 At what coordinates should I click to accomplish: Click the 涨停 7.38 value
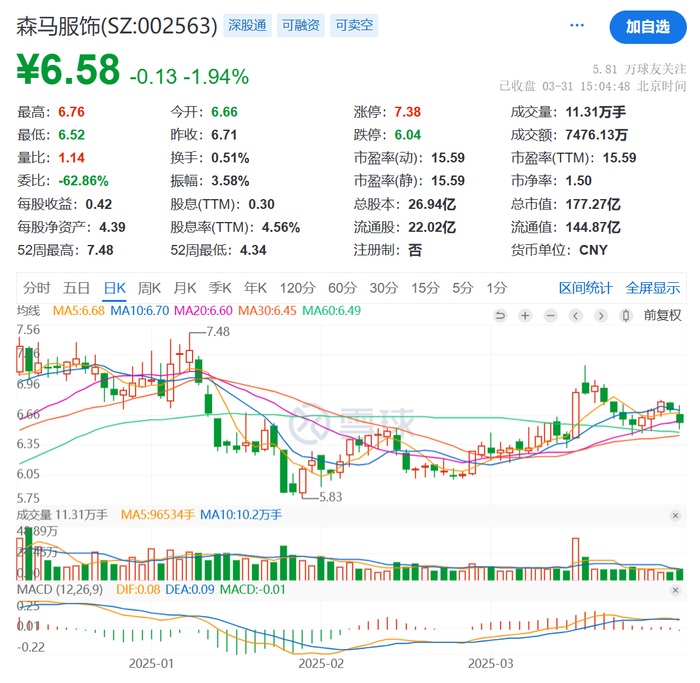[408, 112]
